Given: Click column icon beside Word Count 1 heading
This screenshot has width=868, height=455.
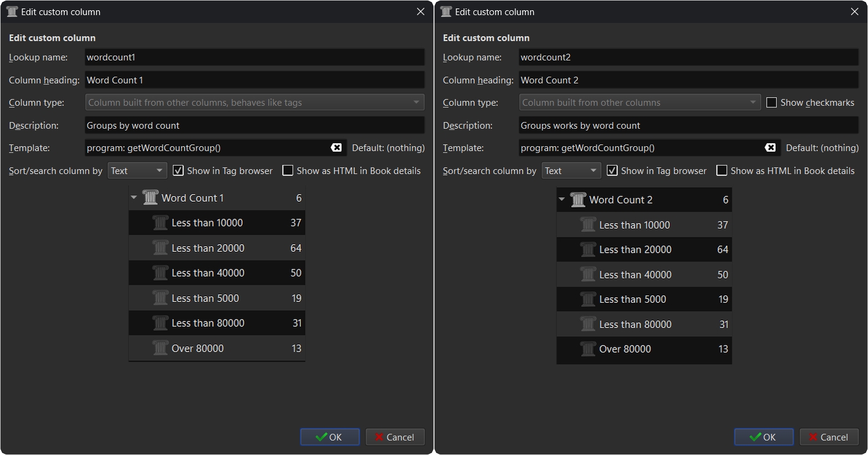Looking at the screenshot, I should pos(150,198).
